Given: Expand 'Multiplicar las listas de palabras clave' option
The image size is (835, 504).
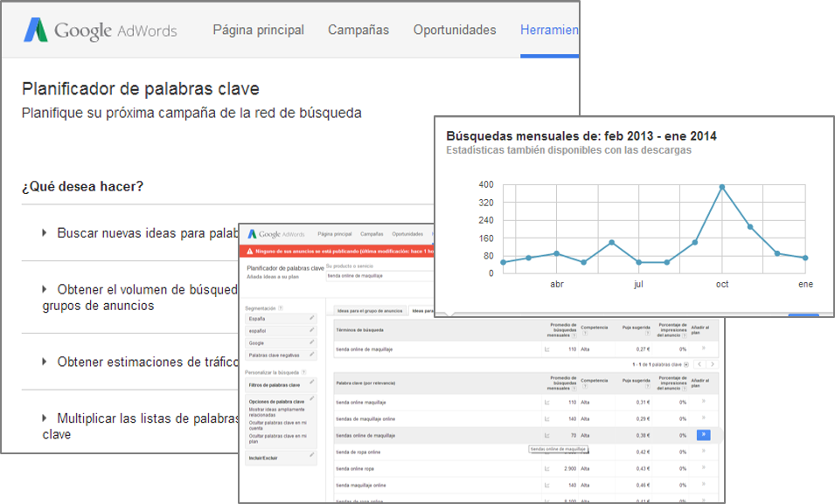Looking at the screenshot, I should (x=45, y=418).
